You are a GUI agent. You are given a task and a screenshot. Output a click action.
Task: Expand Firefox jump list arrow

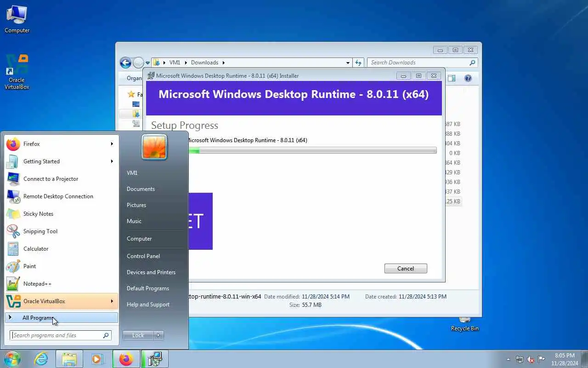pos(112,144)
